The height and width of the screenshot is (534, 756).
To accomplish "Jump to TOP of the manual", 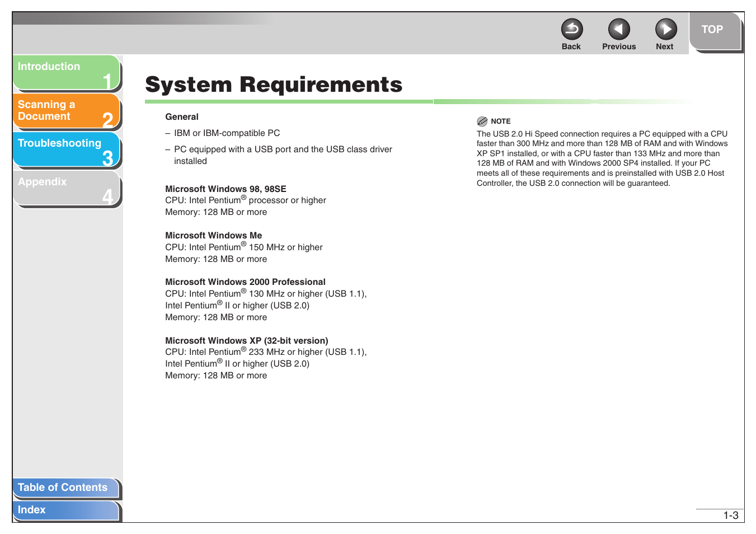I will coord(715,31).
